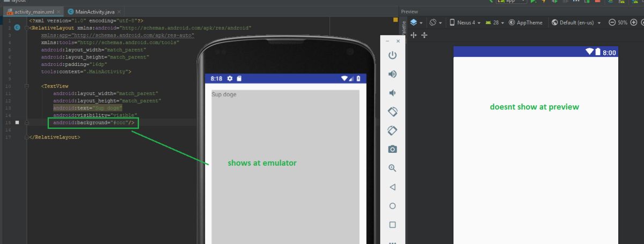The width and height of the screenshot is (644, 244).
Task: Click the 50% zoom level value
Action: (623, 23)
